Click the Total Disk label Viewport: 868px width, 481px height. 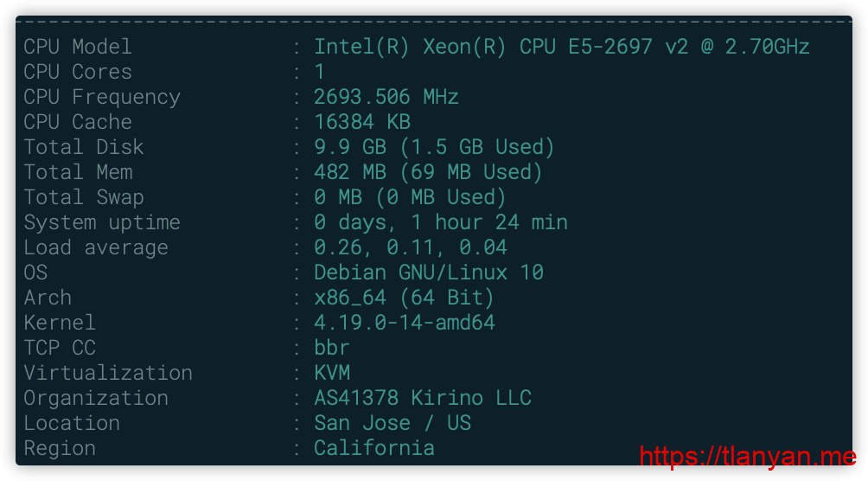84,147
